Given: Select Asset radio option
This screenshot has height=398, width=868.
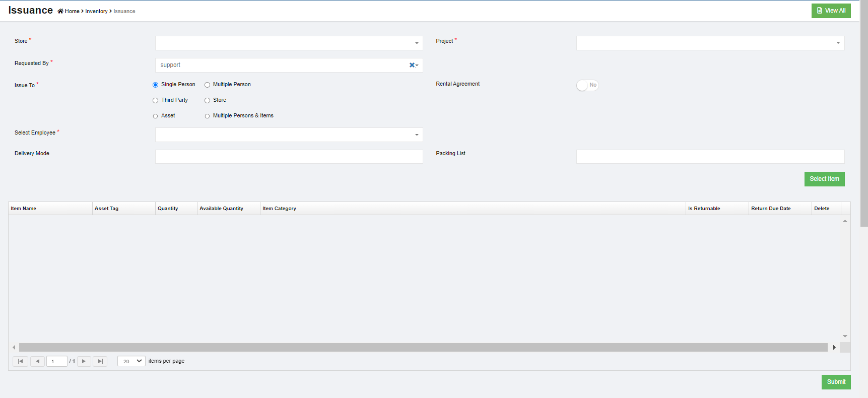Looking at the screenshot, I should pos(155,116).
